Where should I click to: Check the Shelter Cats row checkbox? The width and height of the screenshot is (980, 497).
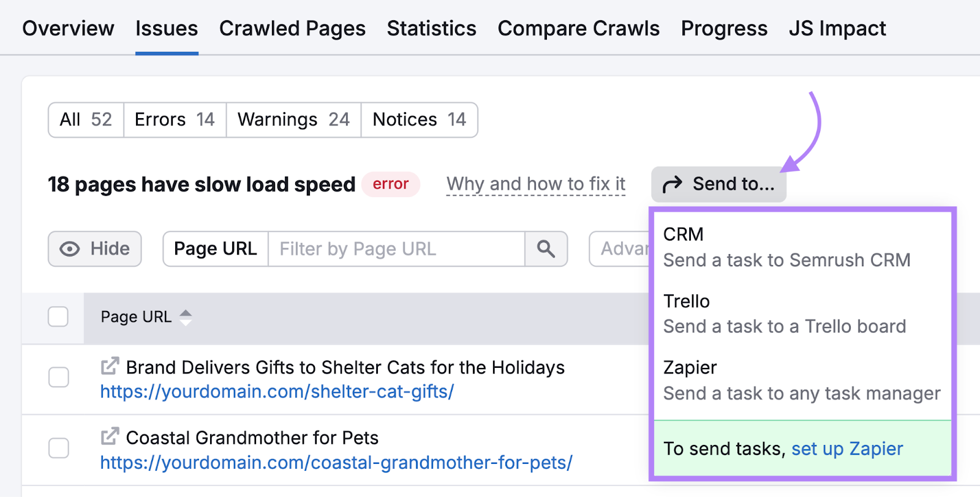pyautogui.click(x=59, y=377)
